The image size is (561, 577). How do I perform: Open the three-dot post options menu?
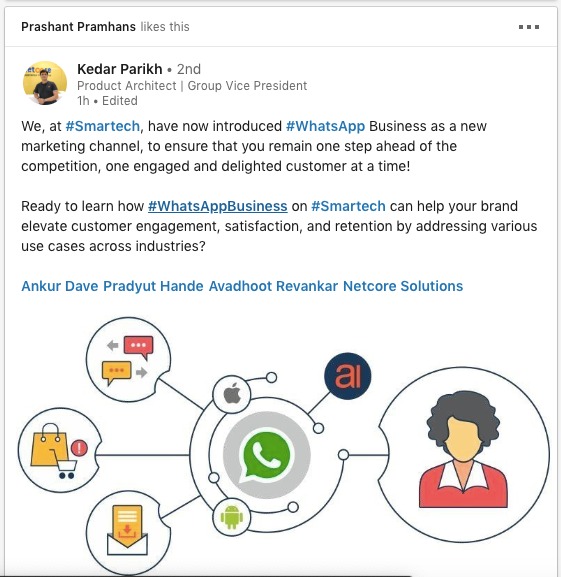529,27
